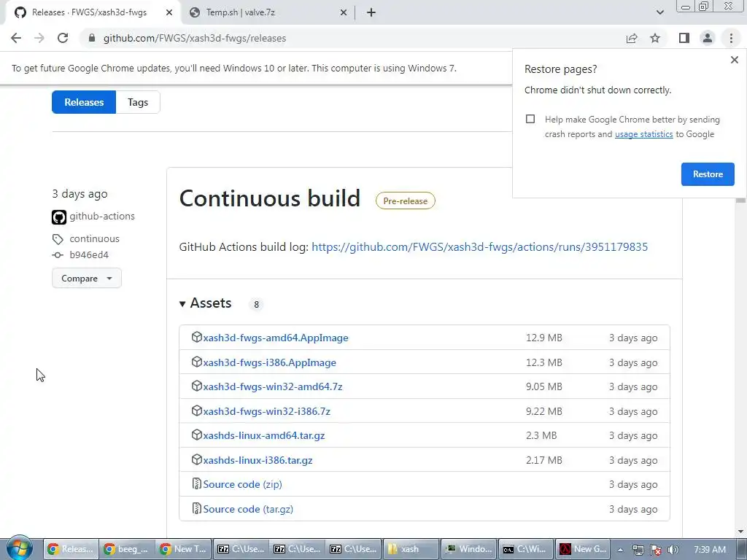
Task: Open the tab search dropdown arrow
Action: point(659,12)
